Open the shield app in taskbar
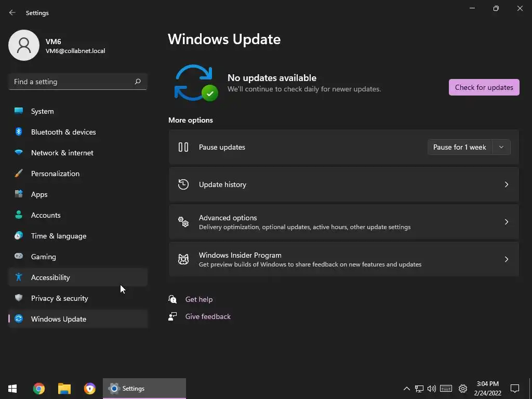Screen dimensions: 532x399 (89, 389)
